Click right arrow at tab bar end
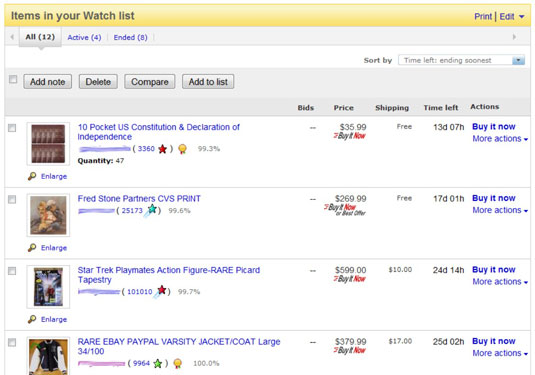Viewport: 535px width, 375px height. [x=514, y=37]
